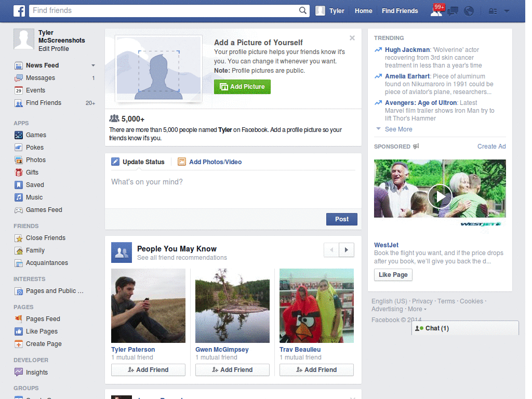Open Find Friends in top navigation
The height and width of the screenshot is (399, 532).
400,11
